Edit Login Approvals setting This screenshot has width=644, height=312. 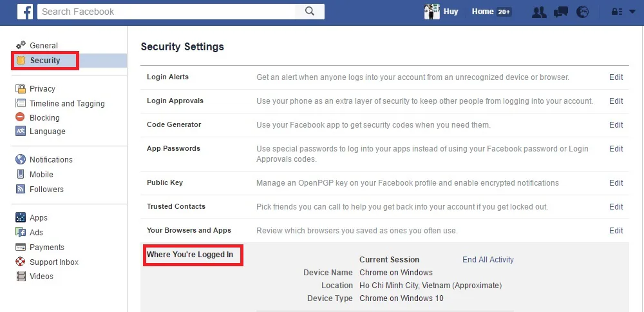pyautogui.click(x=616, y=101)
